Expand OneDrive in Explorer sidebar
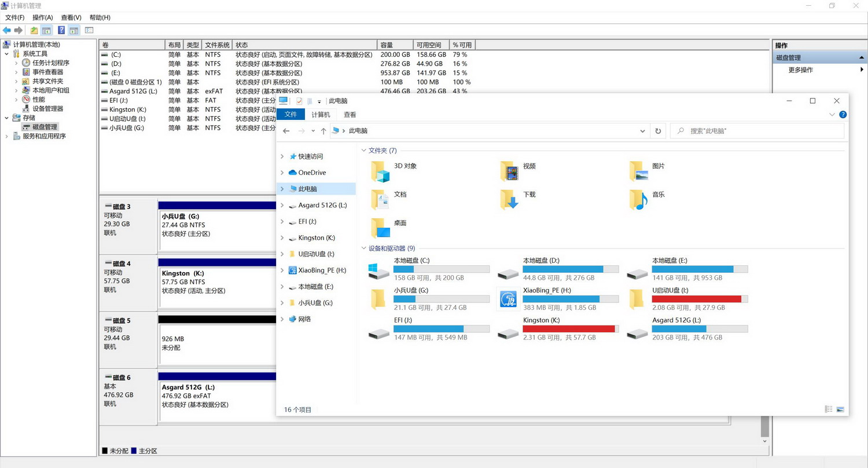Viewport: 868px width, 468px height. coord(282,173)
